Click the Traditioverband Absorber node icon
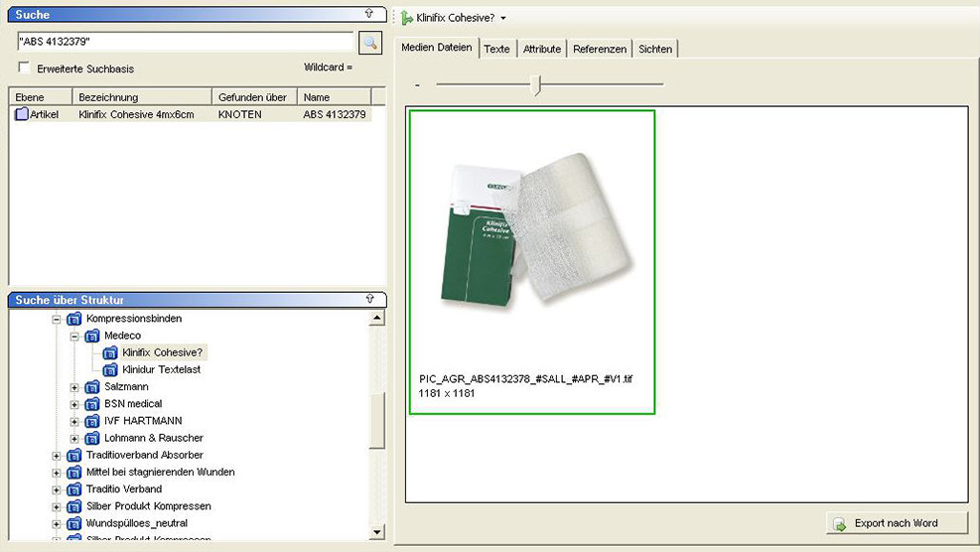This screenshot has width=980, height=552. point(73,455)
